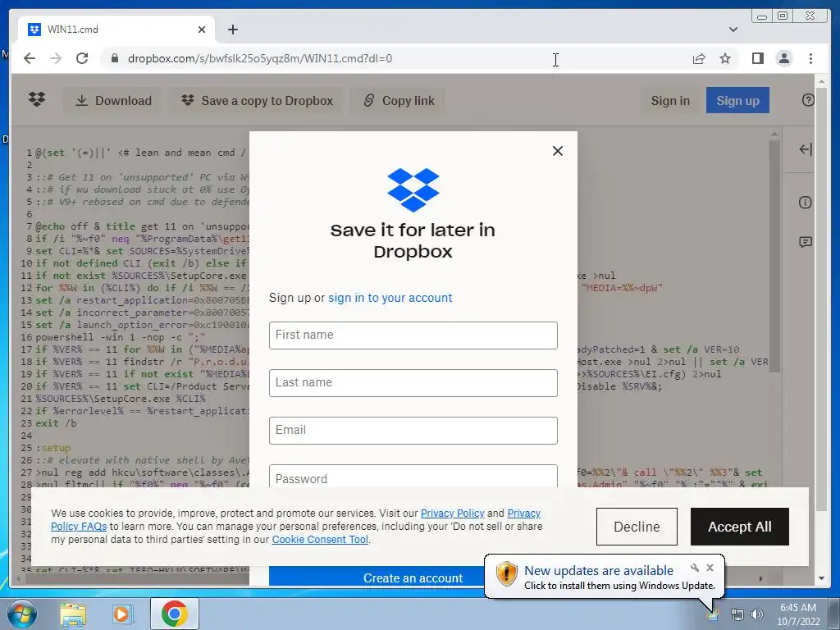Open the Privacy Policy FAQs link
The height and width of the screenshot is (630, 840).
pos(79,527)
